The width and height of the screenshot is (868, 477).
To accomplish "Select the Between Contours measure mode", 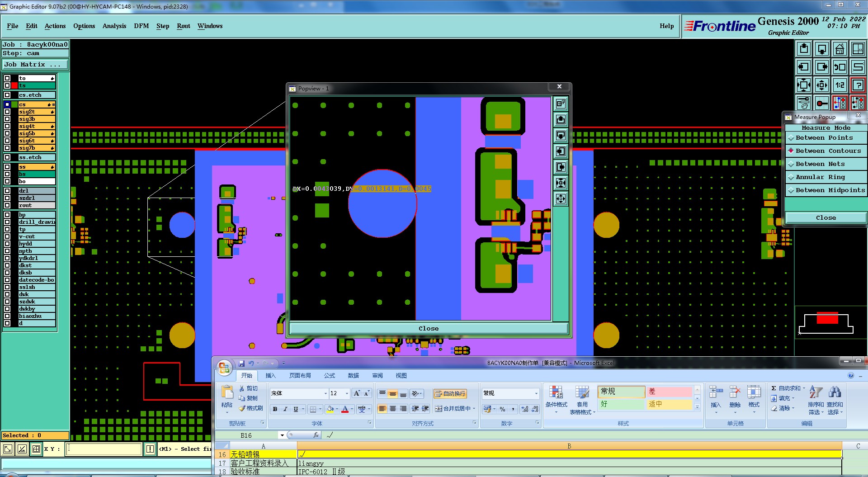I will pyautogui.click(x=826, y=151).
